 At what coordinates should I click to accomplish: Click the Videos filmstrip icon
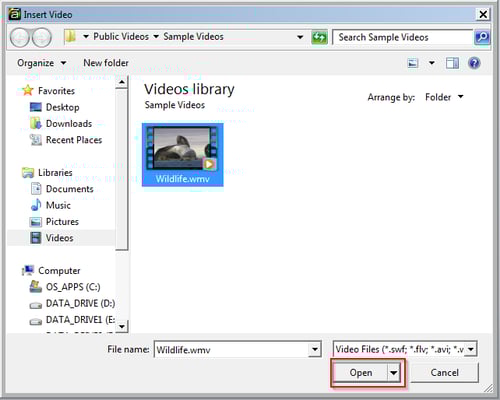click(35, 238)
